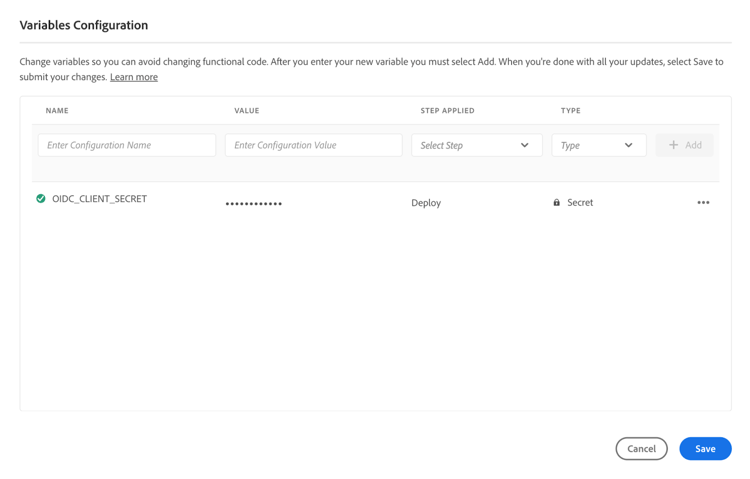Screen dimensions: 750x479
Task: Save the variables configuration
Action: click(x=705, y=449)
